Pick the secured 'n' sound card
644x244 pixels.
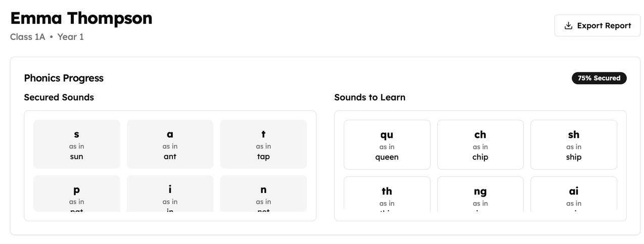tap(263, 193)
